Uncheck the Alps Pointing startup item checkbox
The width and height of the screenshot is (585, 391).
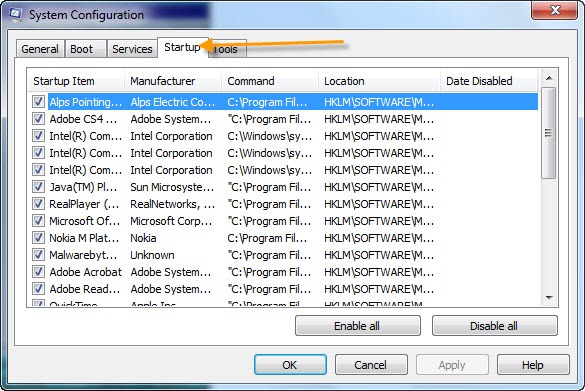point(38,101)
